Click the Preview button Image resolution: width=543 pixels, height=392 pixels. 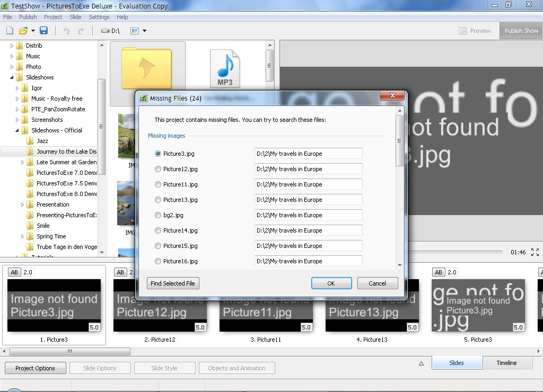(x=475, y=31)
